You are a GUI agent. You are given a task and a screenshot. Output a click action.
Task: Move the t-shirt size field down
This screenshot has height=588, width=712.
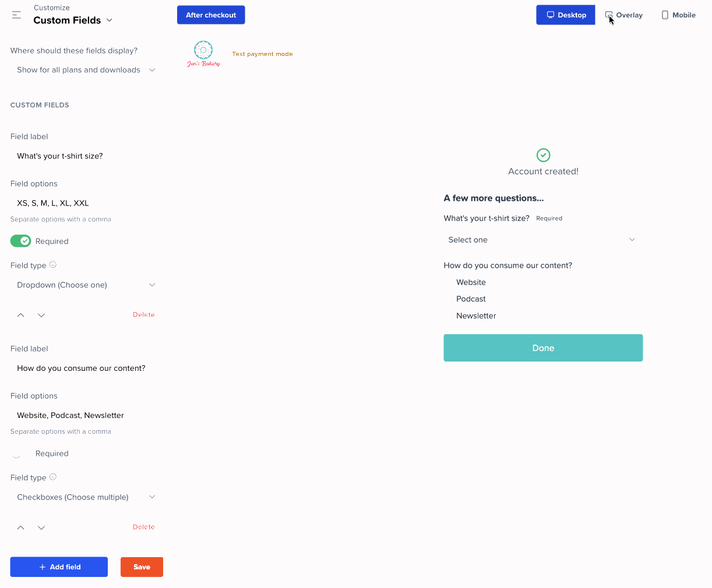click(41, 315)
